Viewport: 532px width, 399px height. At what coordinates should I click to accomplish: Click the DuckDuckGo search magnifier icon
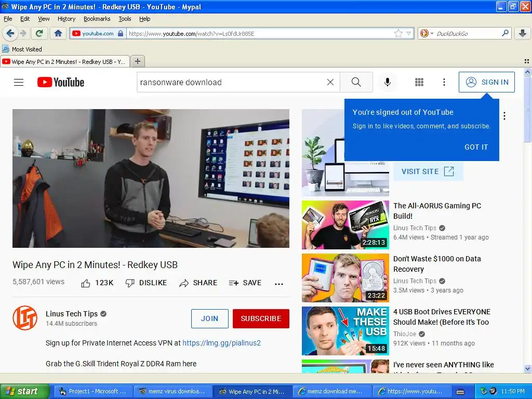point(505,33)
